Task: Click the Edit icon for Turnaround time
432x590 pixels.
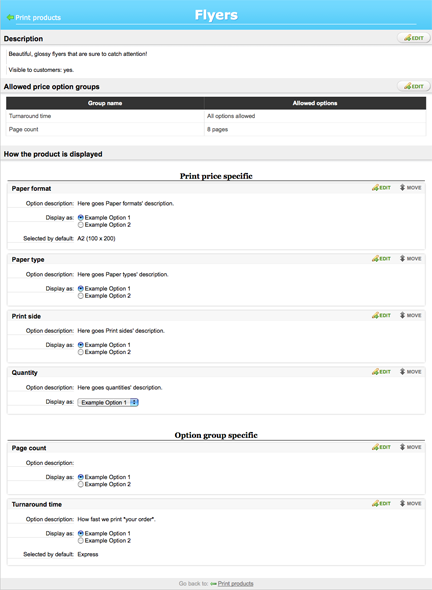Action: 381,503
